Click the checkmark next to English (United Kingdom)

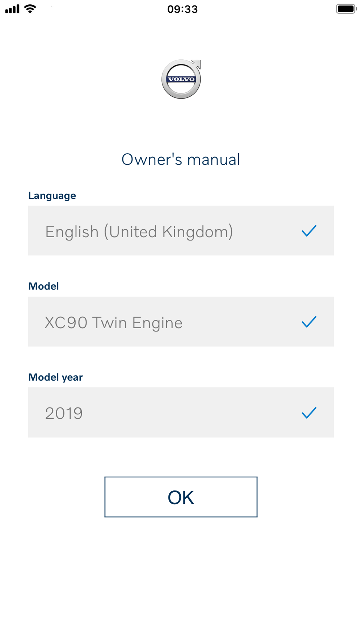[309, 231]
